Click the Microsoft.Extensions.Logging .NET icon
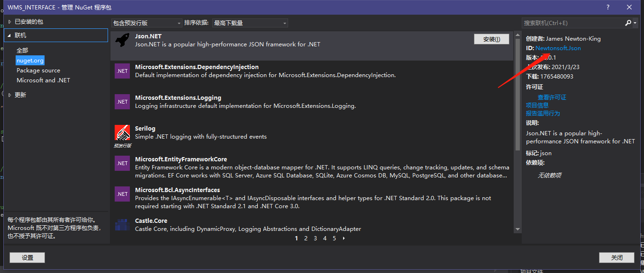This screenshot has width=644, height=273. 122,102
